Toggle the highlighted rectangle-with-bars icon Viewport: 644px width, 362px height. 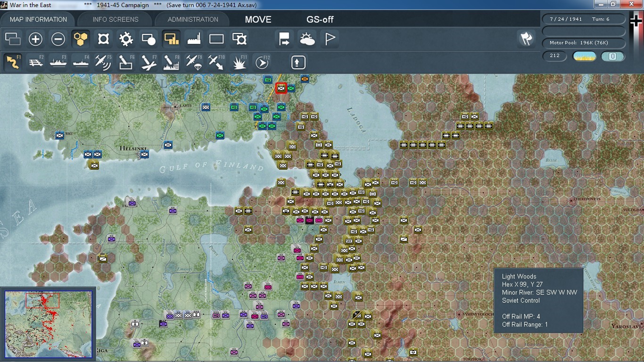tap(171, 39)
